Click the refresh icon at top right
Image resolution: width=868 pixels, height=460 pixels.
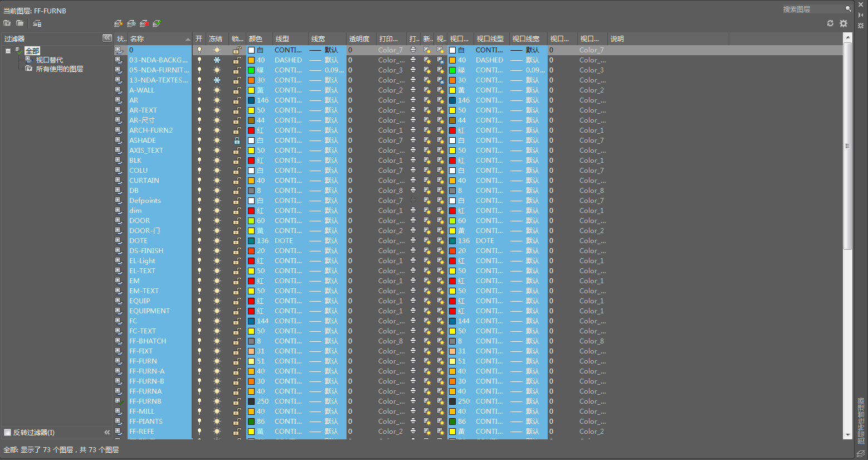[830, 23]
